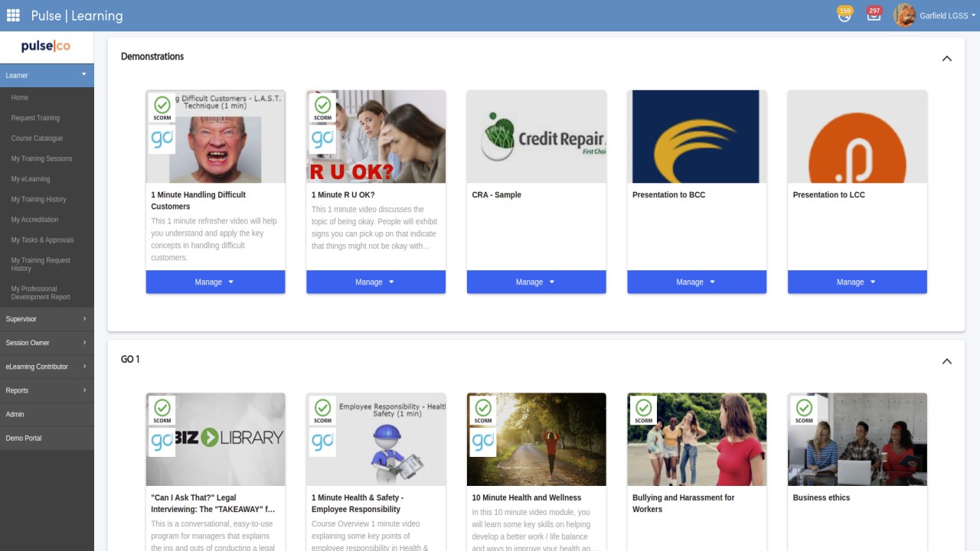Open Manage dropdown for R U OK
The image size is (980, 551).
pos(376,282)
